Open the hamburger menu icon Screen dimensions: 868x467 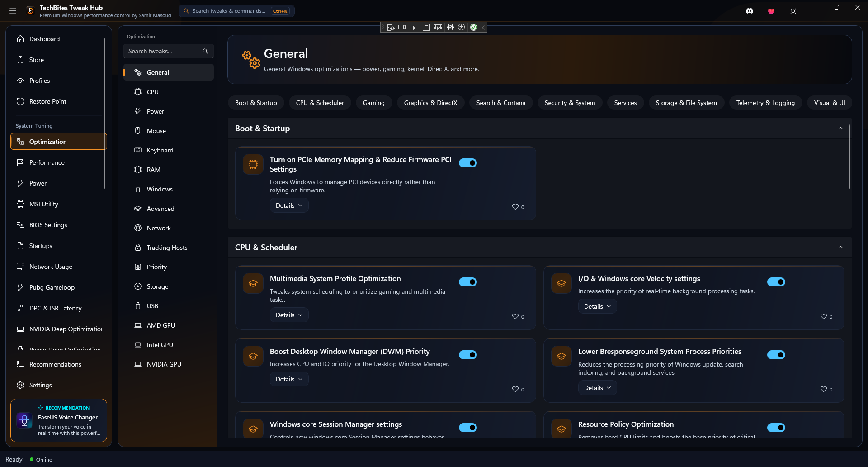(13, 11)
